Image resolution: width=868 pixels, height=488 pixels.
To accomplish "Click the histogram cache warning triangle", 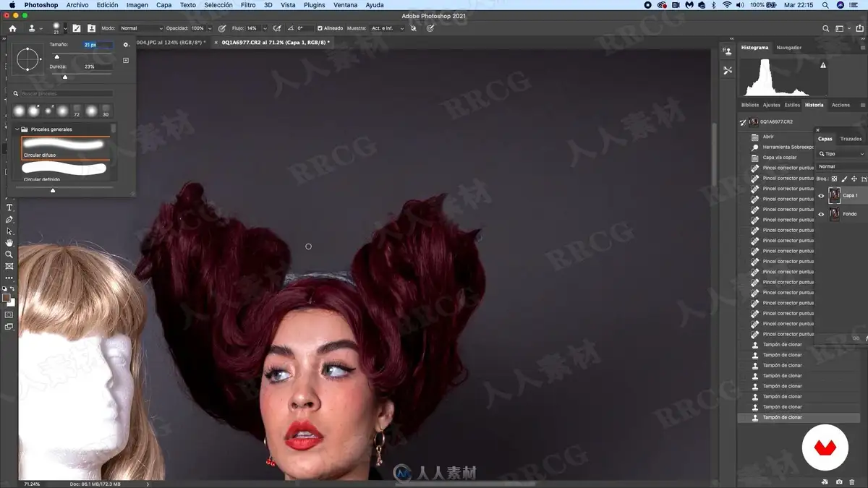I will point(823,65).
